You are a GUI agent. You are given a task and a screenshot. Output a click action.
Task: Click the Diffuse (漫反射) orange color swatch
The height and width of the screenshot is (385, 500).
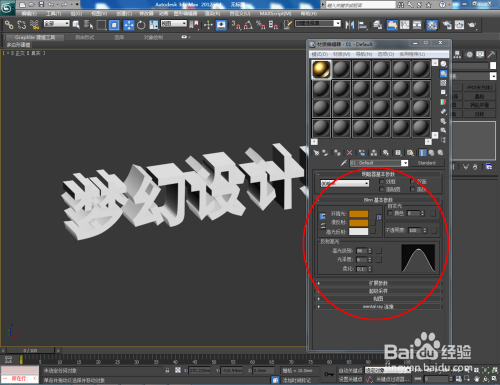[359, 222]
